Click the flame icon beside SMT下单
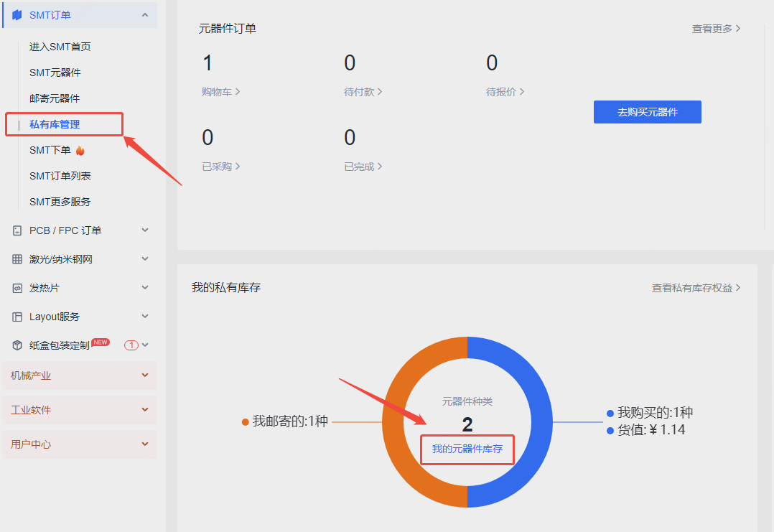The width and height of the screenshot is (774, 532). pyautogui.click(x=80, y=150)
